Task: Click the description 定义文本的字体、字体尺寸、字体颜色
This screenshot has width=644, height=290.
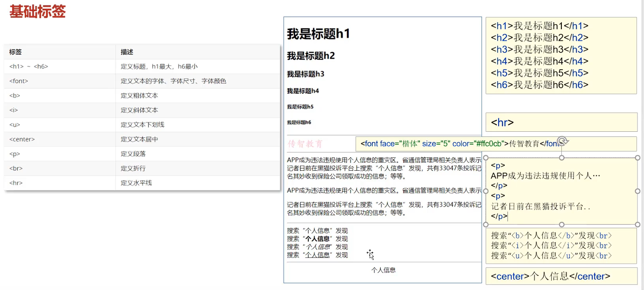Action: click(x=174, y=81)
